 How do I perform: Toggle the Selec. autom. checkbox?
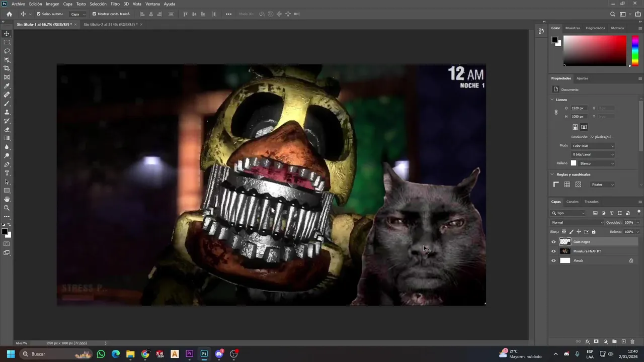[39, 14]
